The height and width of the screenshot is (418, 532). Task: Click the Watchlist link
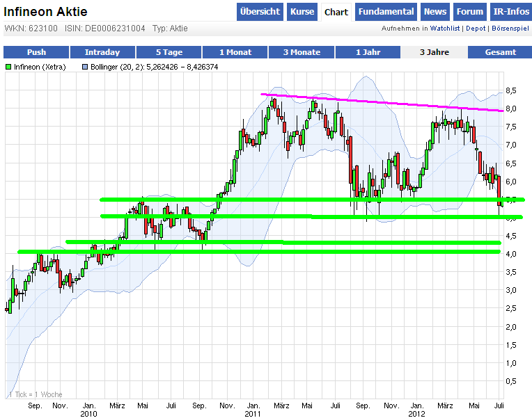coord(446,29)
